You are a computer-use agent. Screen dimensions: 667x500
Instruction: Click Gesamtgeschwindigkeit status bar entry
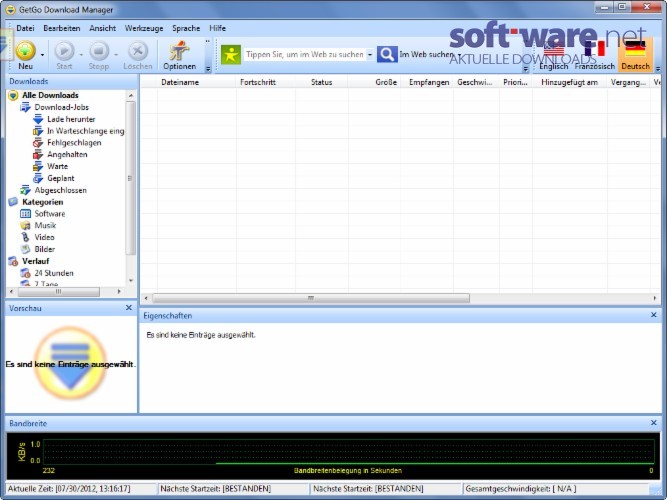521,489
